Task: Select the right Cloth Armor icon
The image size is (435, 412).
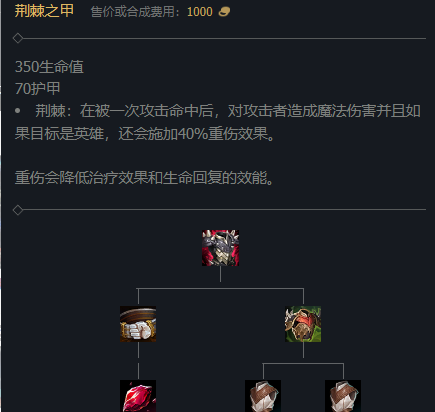Action: pyautogui.click(x=343, y=396)
